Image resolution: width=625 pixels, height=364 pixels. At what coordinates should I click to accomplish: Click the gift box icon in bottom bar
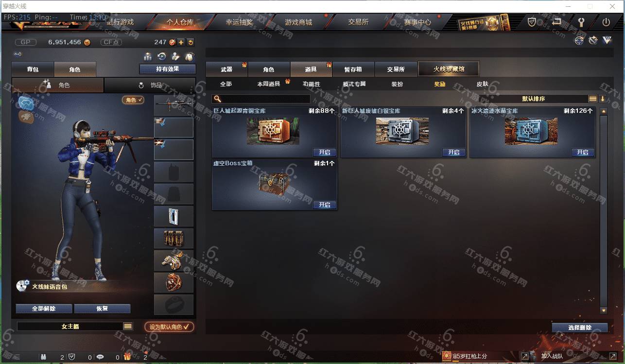(x=127, y=357)
